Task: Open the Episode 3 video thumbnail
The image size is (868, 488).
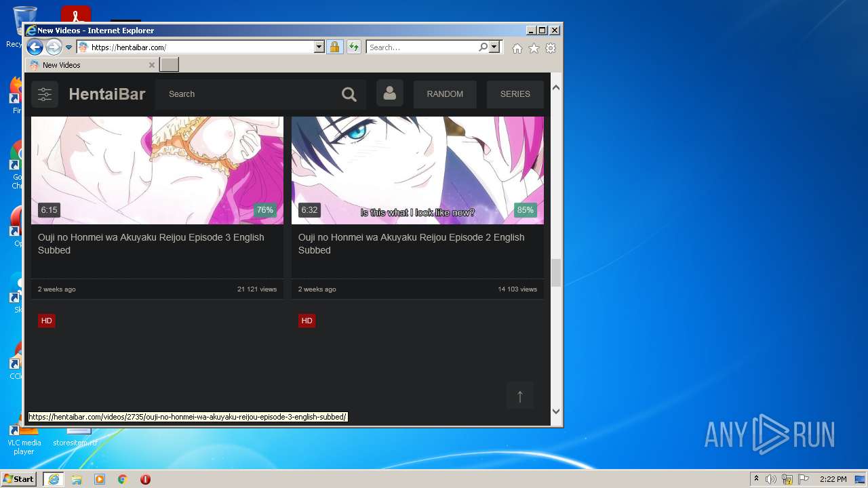Action: click(x=157, y=170)
